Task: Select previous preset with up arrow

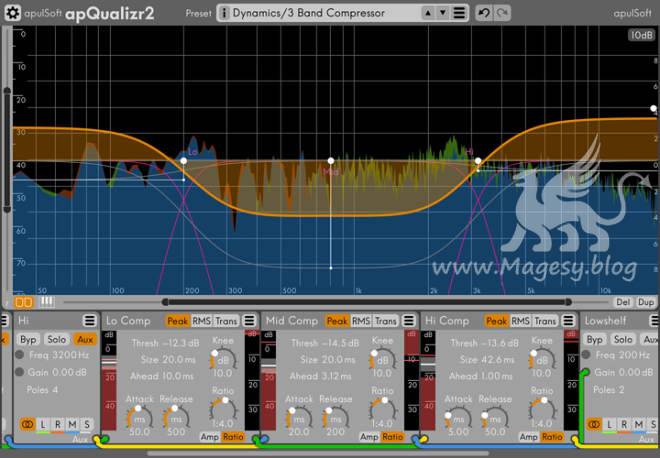Action: click(428, 13)
